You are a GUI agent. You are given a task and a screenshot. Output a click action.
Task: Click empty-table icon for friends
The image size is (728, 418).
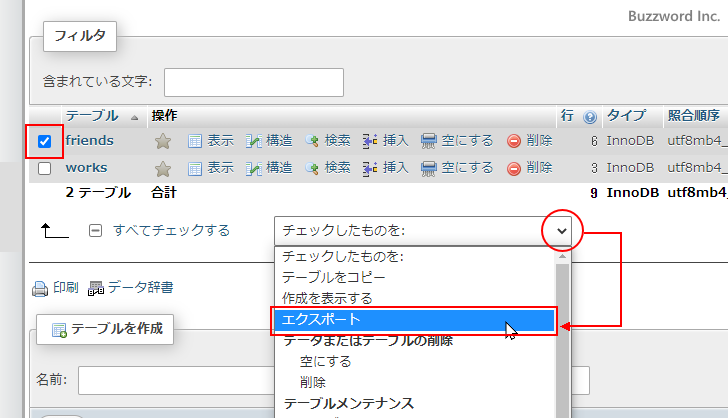click(429, 141)
